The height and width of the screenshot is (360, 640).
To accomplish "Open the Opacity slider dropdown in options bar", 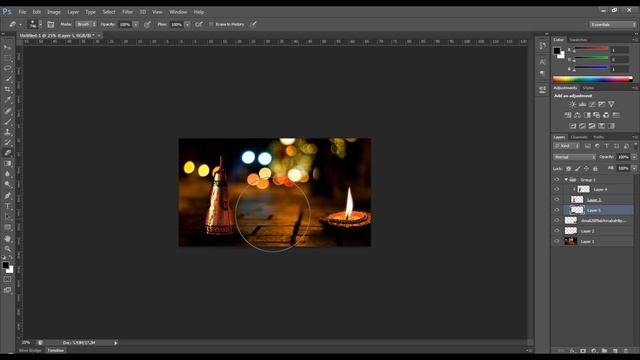I will (x=136, y=24).
